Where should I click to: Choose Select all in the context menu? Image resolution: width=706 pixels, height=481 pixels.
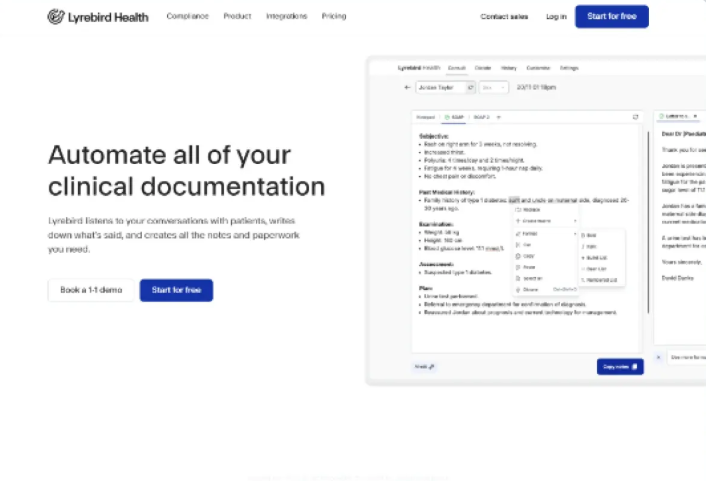546,279
